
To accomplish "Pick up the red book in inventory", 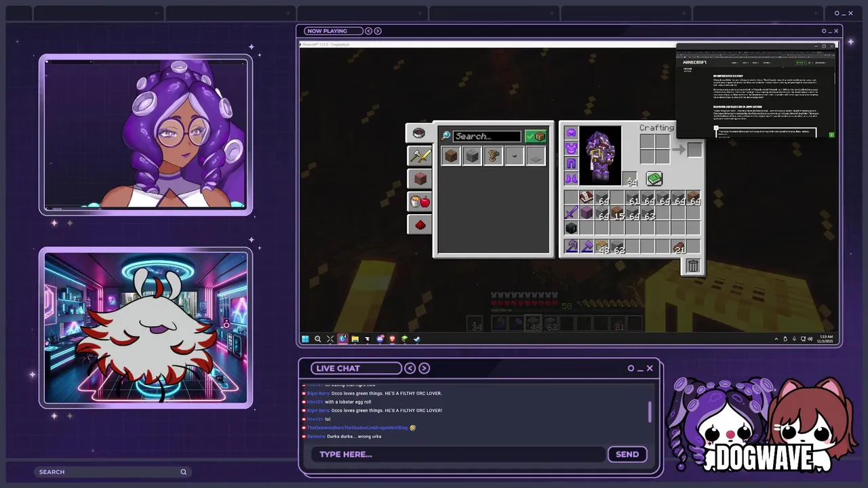I will (586, 198).
